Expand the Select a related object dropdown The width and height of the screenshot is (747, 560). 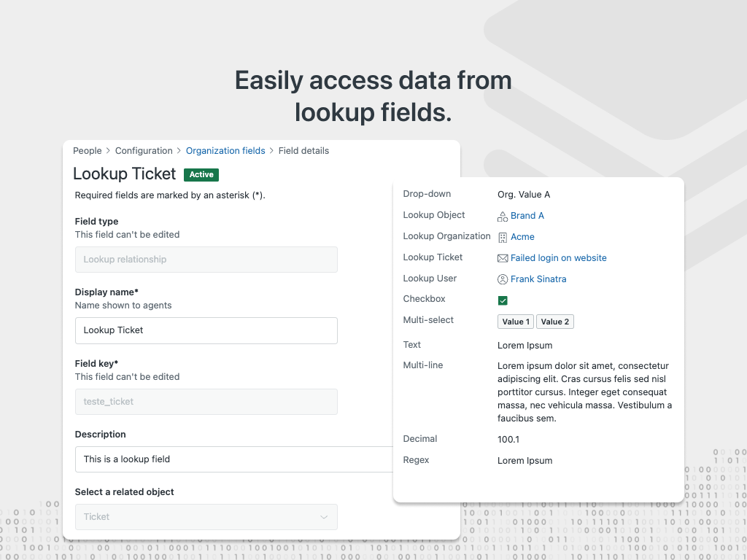click(206, 517)
